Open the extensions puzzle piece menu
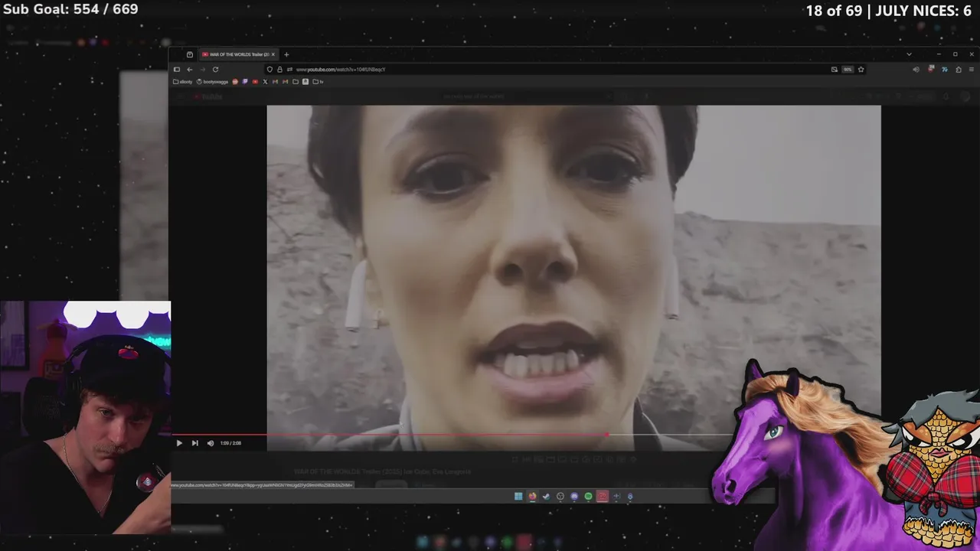Image resolution: width=980 pixels, height=551 pixels. click(x=959, y=70)
